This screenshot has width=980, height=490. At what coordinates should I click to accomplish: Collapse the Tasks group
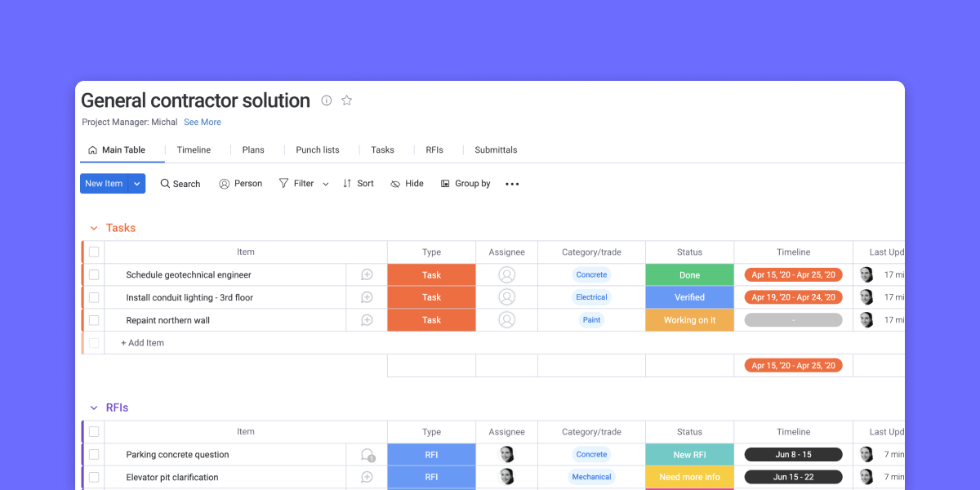point(94,228)
